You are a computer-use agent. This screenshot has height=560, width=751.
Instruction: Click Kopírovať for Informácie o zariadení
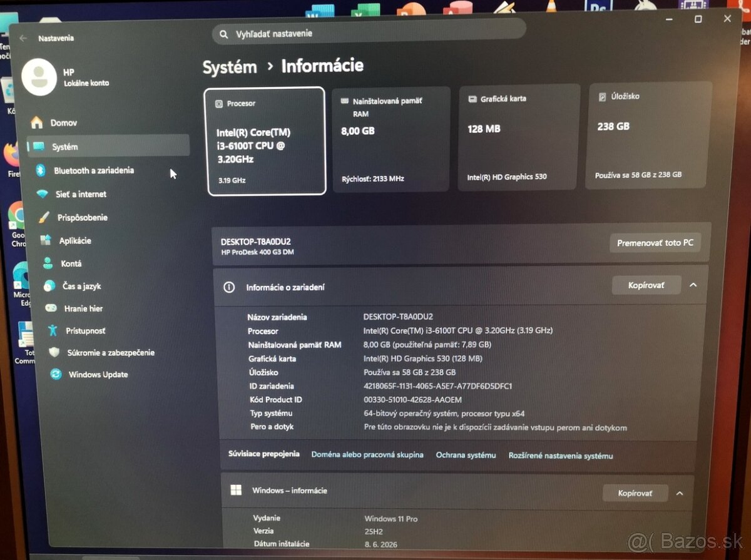tap(646, 285)
